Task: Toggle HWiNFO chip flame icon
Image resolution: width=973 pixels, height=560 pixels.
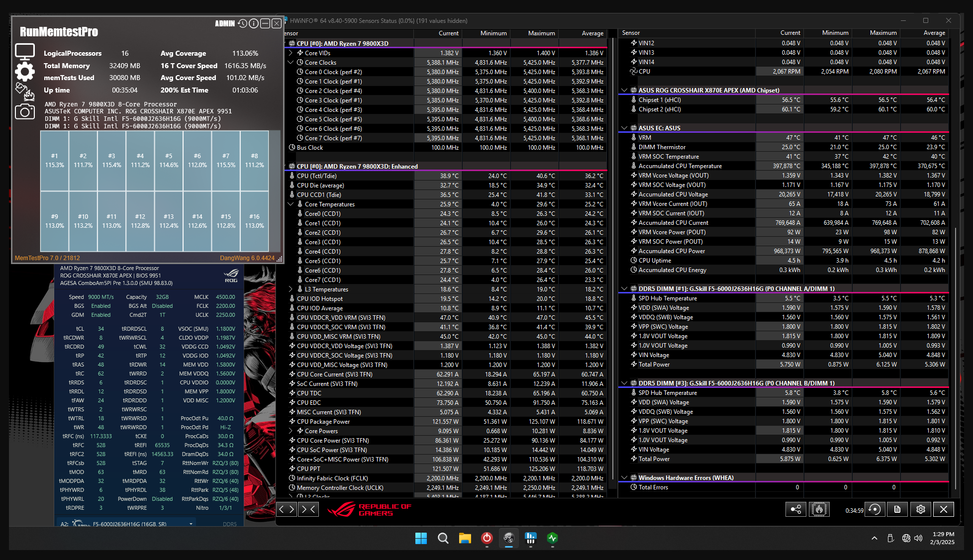Action: pyautogui.click(x=819, y=509)
